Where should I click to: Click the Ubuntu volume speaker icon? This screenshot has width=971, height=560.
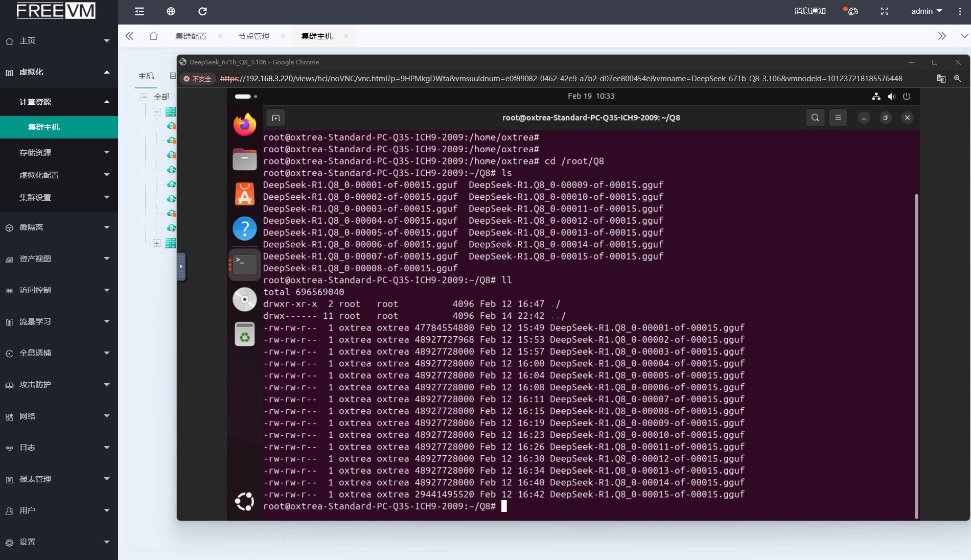pyautogui.click(x=892, y=96)
